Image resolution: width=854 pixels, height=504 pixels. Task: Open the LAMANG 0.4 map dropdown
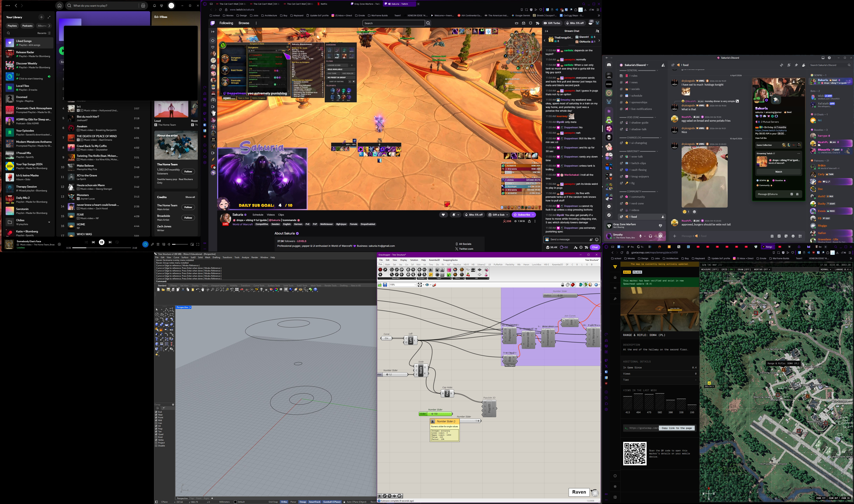coord(843,269)
